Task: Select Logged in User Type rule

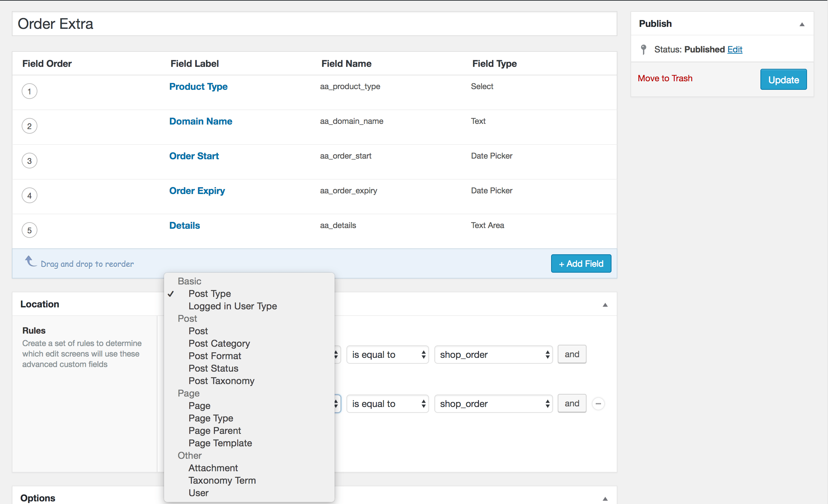Action: (x=232, y=306)
